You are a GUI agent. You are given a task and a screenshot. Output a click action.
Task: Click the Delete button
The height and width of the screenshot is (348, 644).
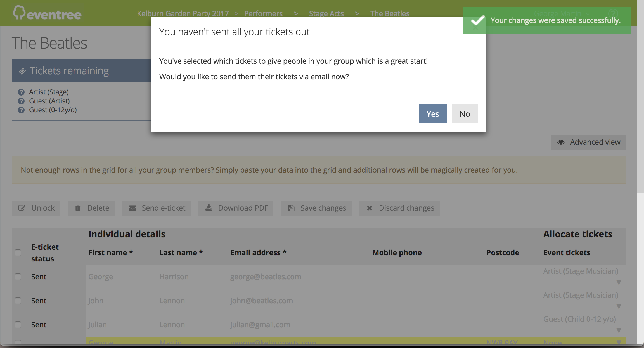[91, 208]
